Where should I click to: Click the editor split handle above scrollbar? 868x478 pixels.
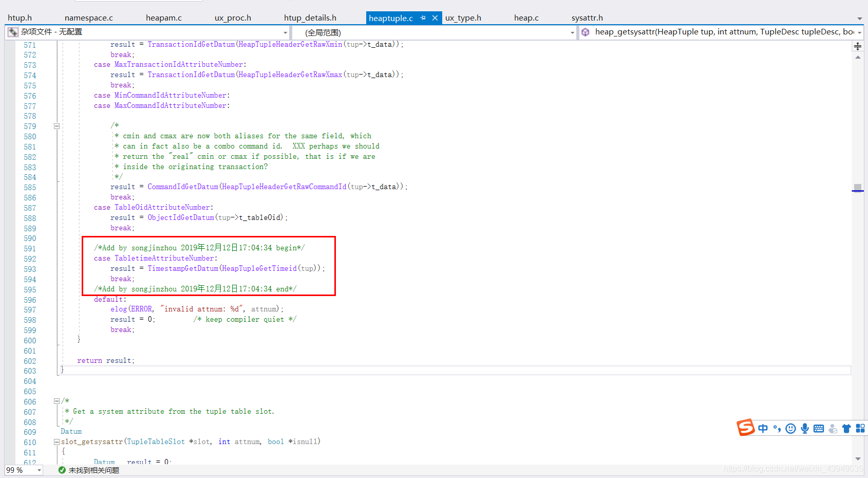[x=858, y=46]
